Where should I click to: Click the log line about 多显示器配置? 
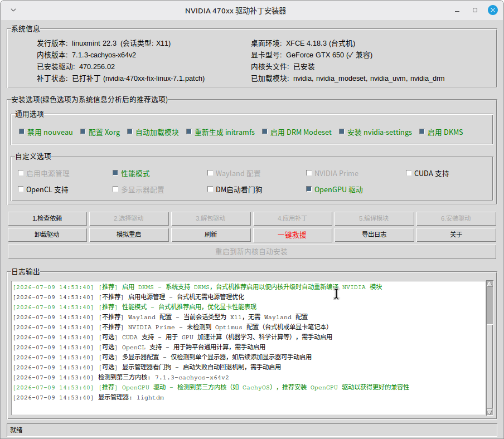tap(162, 358)
